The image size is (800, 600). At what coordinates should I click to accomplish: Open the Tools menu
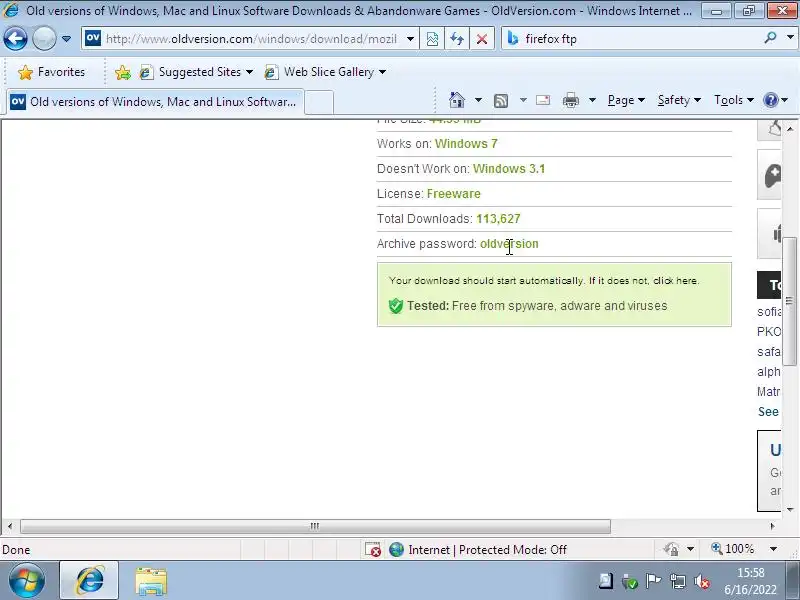[x=734, y=100]
